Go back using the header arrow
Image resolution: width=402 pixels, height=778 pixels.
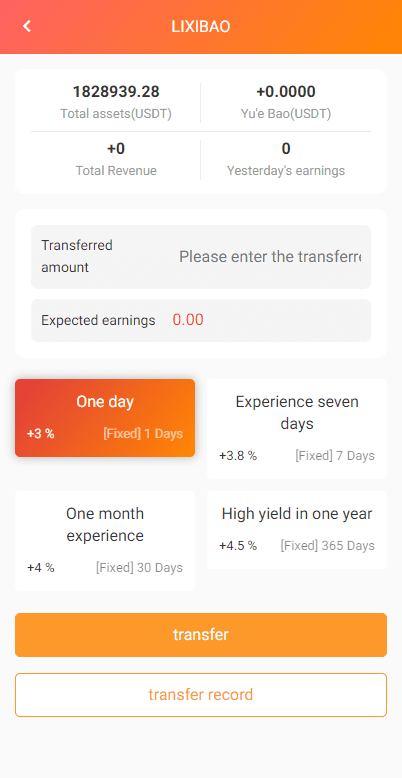pyautogui.click(x=27, y=26)
